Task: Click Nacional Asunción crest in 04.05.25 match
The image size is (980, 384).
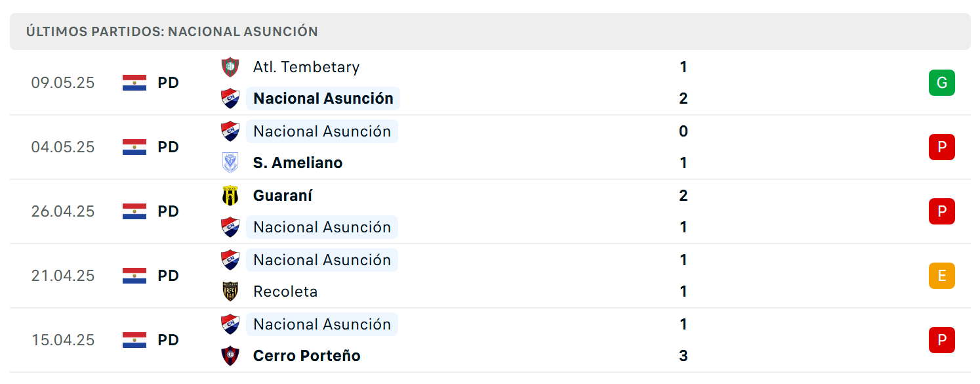Action: pos(230,131)
